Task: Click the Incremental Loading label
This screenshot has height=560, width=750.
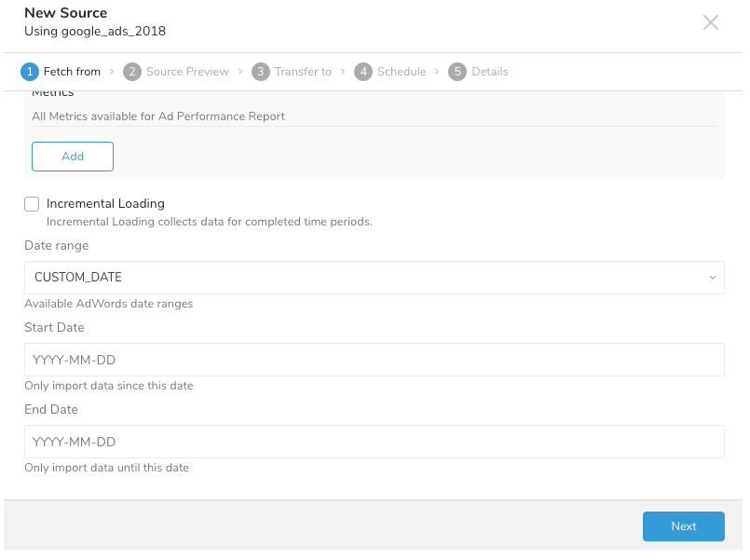Action: point(105,204)
